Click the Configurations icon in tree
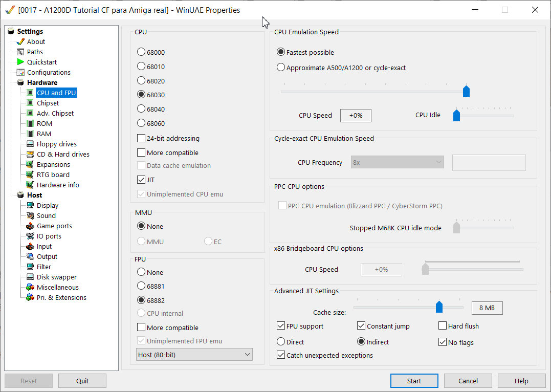The width and height of the screenshot is (551, 392). 21,72
